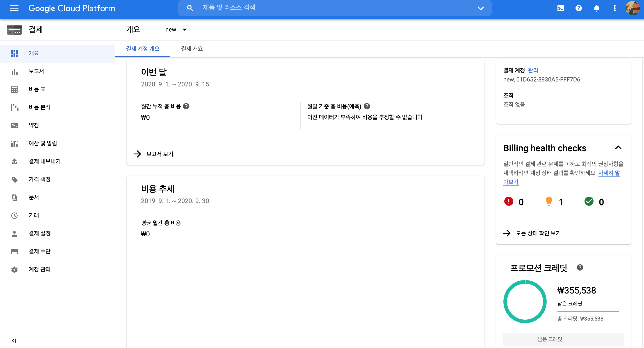
Task: Open the 'new' billing account dropdown
Action: tap(176, 29)
